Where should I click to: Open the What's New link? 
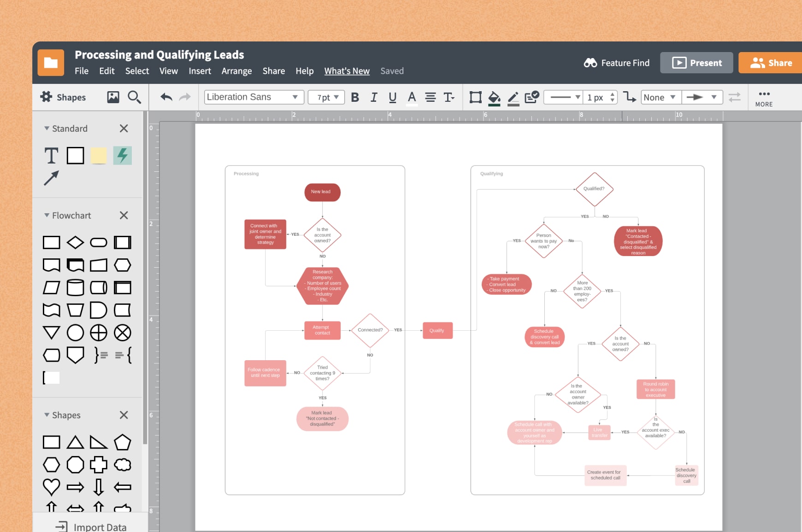[347, 71]
